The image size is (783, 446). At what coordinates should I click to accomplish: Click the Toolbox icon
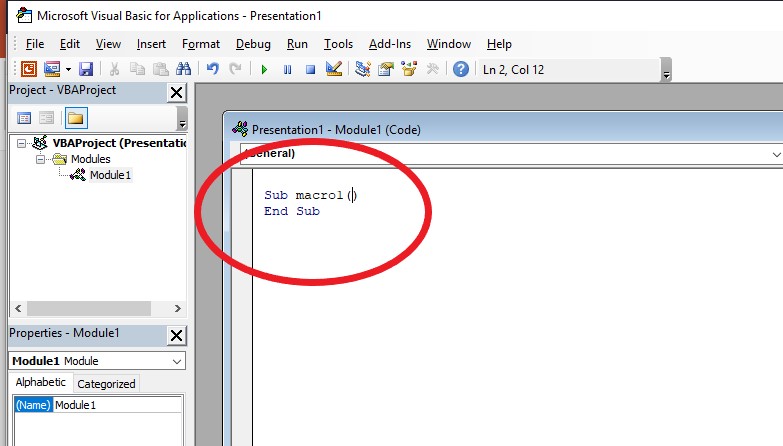click(x=432, y=69)
